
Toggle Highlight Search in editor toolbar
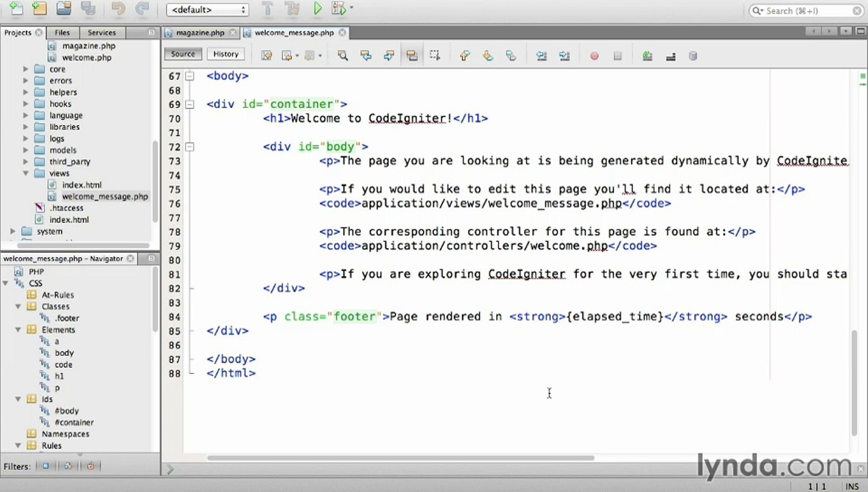tap(411, 56)
